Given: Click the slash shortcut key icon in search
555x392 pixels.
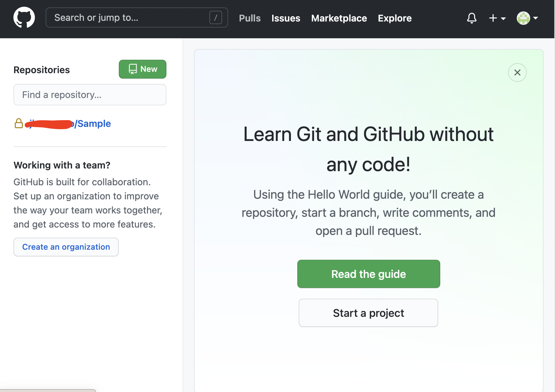Looking at the screenshot, I should 216,17.
